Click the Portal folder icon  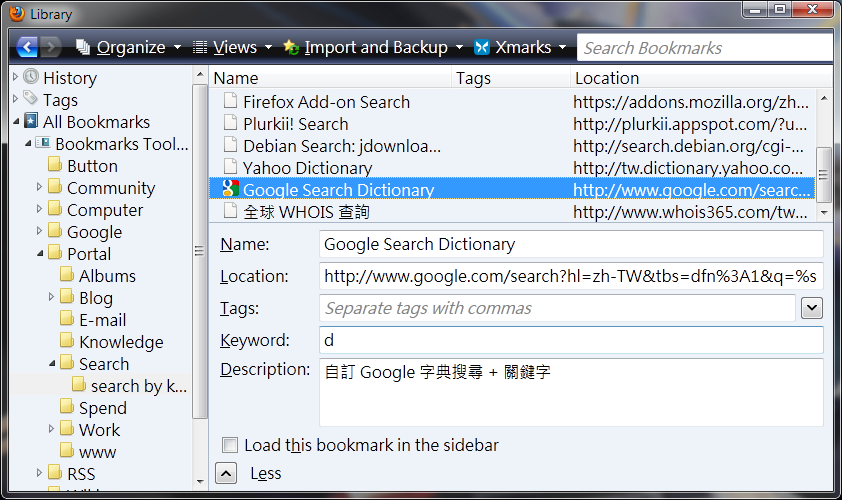point(55,252)
